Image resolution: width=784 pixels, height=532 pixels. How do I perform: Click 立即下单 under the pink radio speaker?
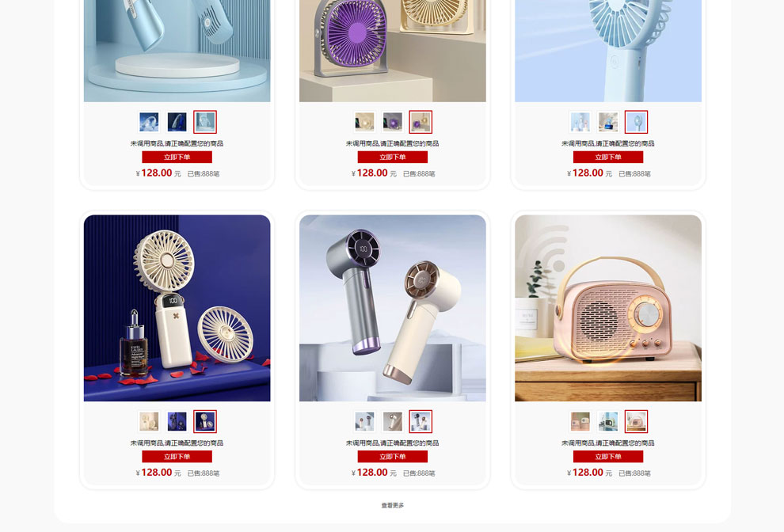click(608, 457)
